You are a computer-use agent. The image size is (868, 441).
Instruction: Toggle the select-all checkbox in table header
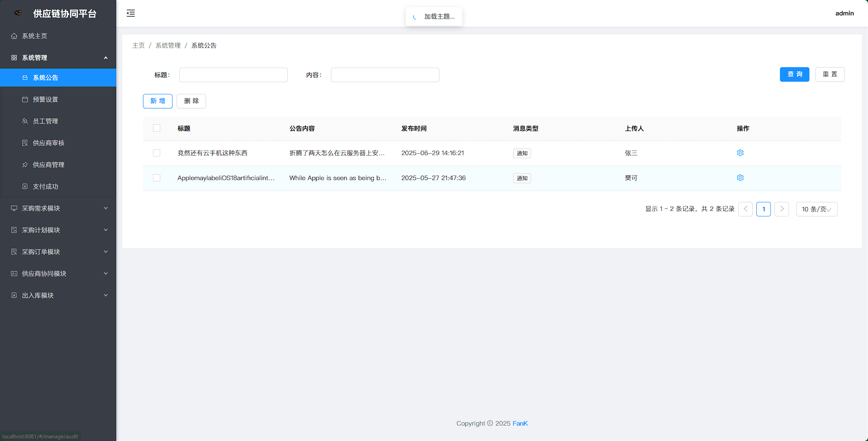click(157, 128)
